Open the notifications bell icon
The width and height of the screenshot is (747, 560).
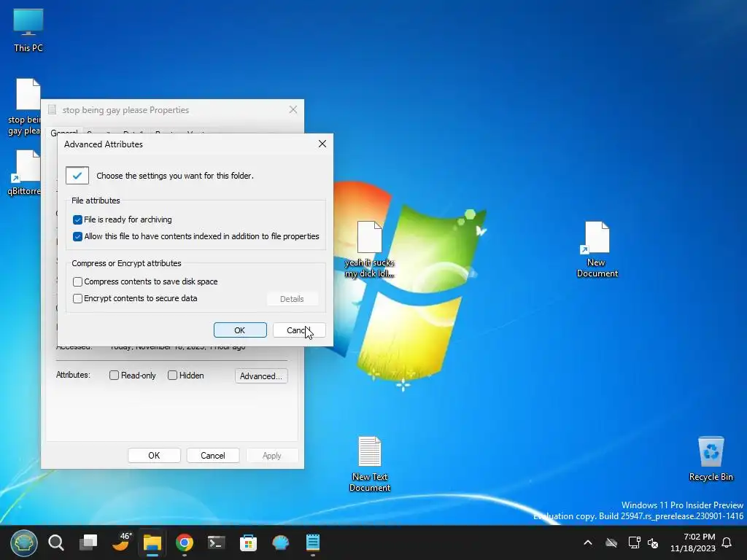click(727, 542)
